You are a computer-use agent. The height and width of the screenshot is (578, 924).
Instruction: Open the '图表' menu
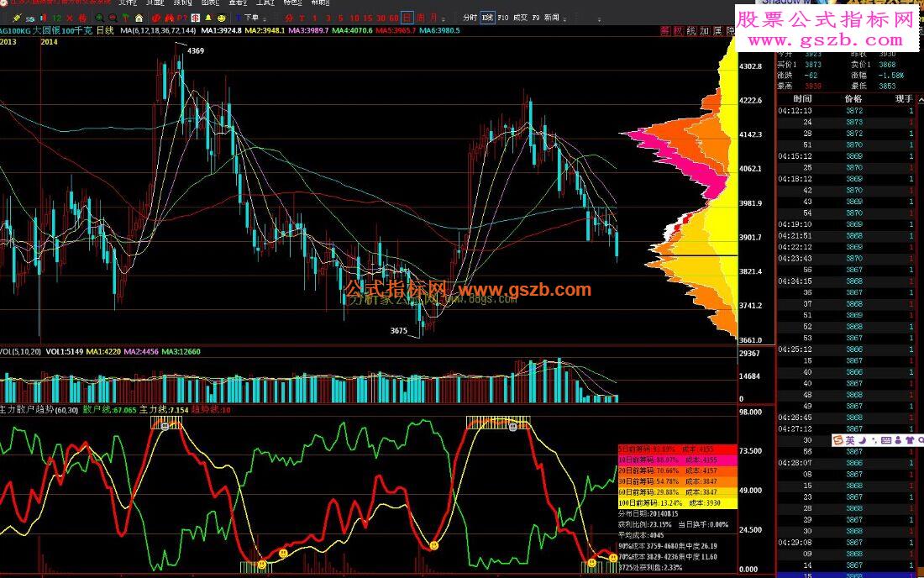(x=210, y=3)
